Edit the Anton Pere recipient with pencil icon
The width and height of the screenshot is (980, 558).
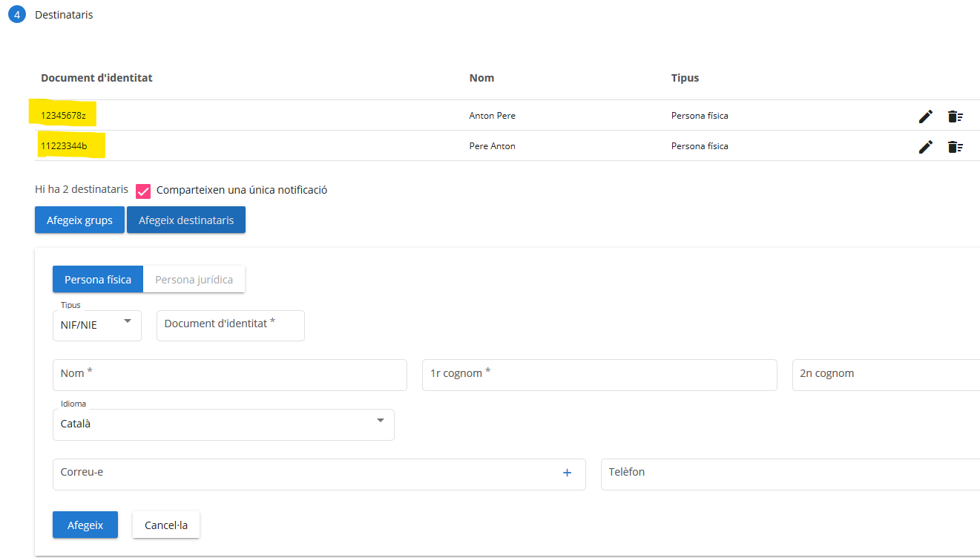925,116
